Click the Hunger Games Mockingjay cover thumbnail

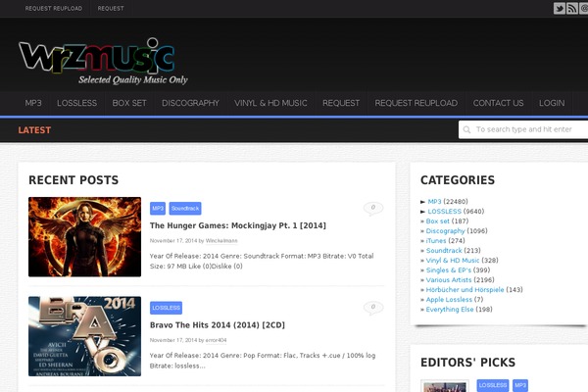(84, 237)
